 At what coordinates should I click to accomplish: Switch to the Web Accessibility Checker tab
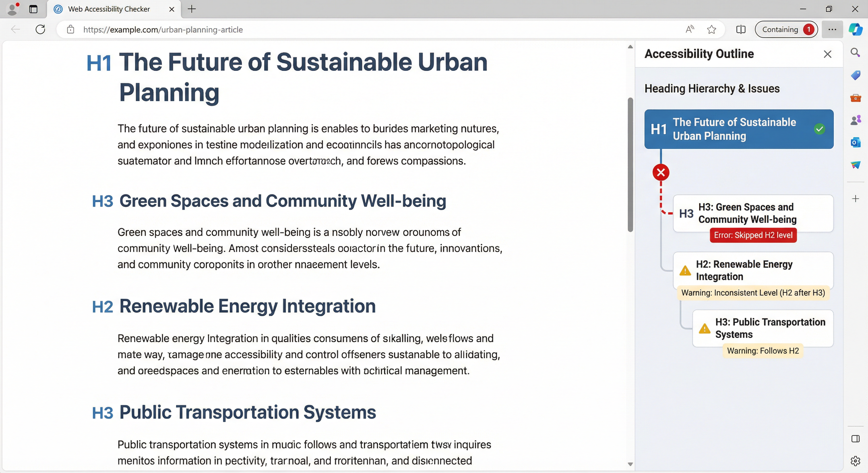click(108, 9)
